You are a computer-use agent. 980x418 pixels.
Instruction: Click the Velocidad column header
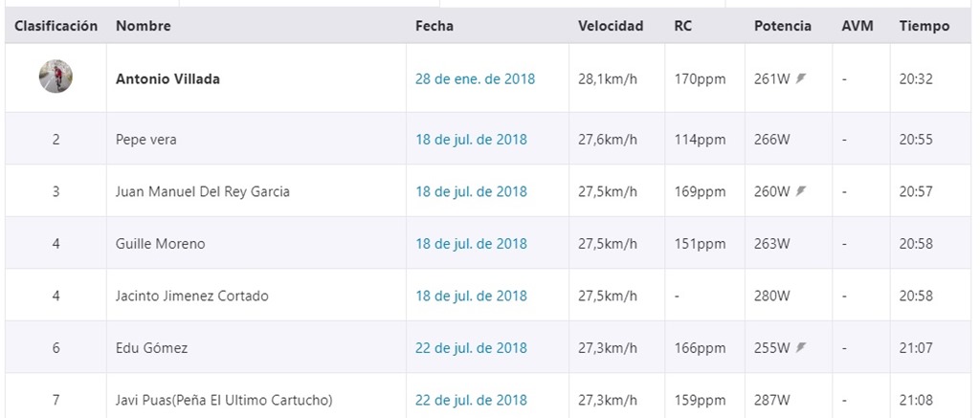tap(611, 26)
